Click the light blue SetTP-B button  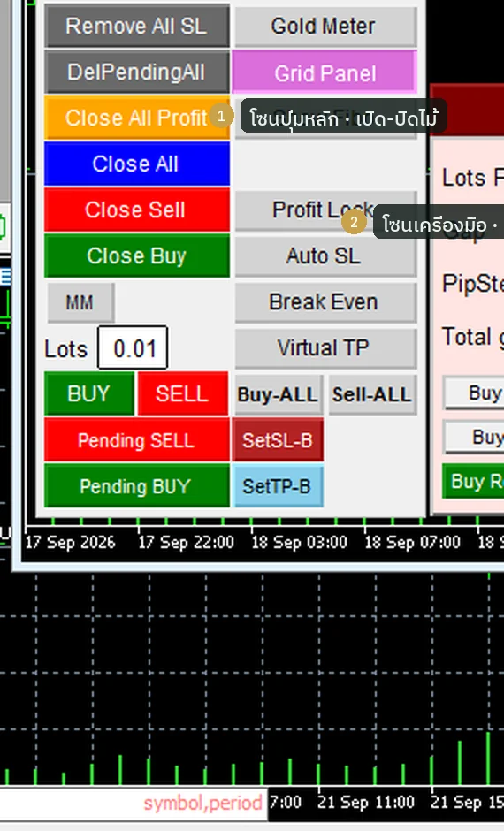click(278, 486)
